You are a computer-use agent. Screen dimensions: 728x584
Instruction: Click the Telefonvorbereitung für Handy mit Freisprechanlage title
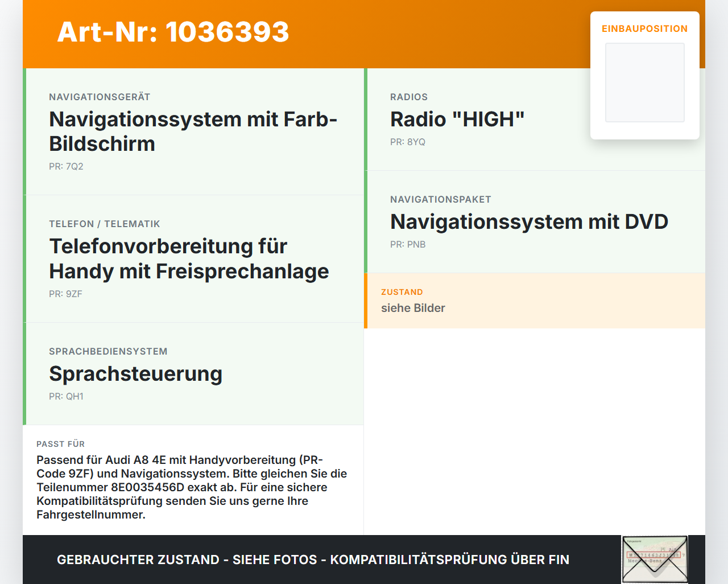189,258
